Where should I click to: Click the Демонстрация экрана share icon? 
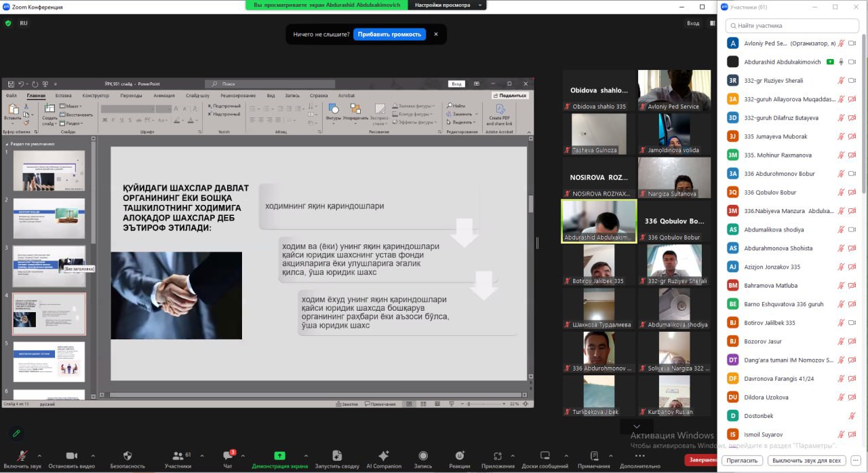tap(279, 456)
